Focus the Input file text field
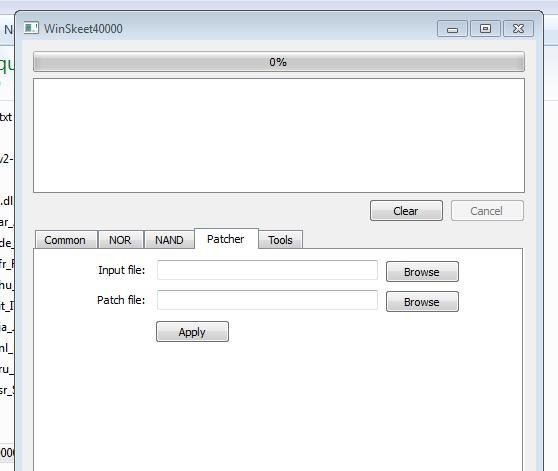Image resolution: width=558 pixels, height=471 pixels. [267, 270]
